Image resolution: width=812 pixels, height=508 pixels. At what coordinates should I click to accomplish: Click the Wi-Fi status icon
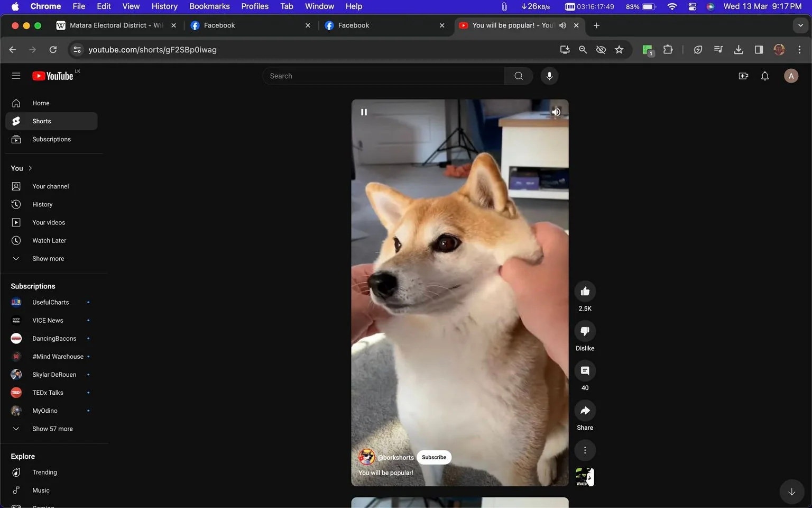click(672, 6)
